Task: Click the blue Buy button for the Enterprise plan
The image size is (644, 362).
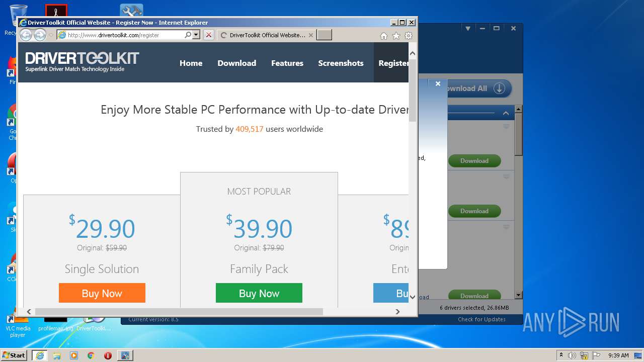Action: tap(391, 293)
